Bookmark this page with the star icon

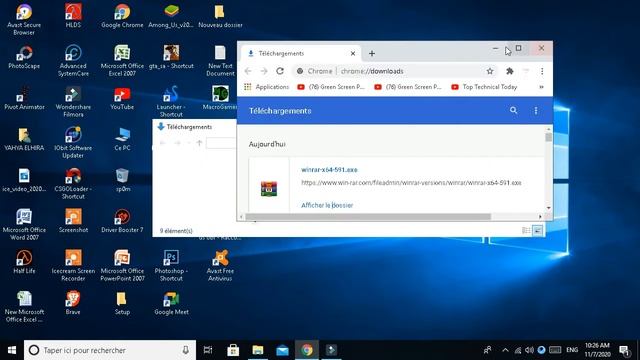490,71
